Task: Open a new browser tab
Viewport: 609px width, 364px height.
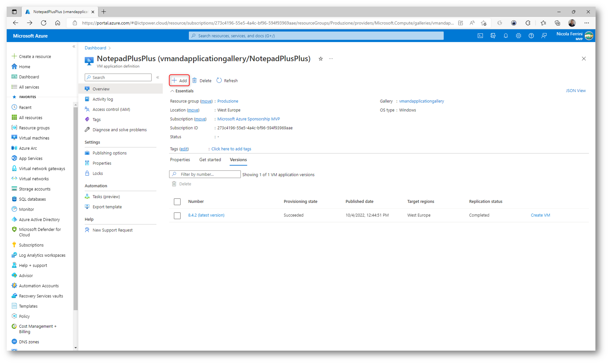Action: pos(104,12)
